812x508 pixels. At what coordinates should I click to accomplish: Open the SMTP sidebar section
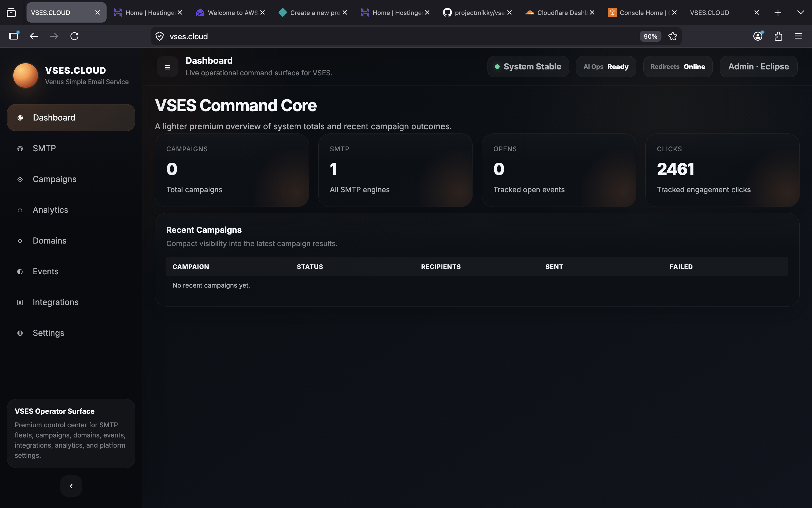pyautogui.click(x=71, y=148)
